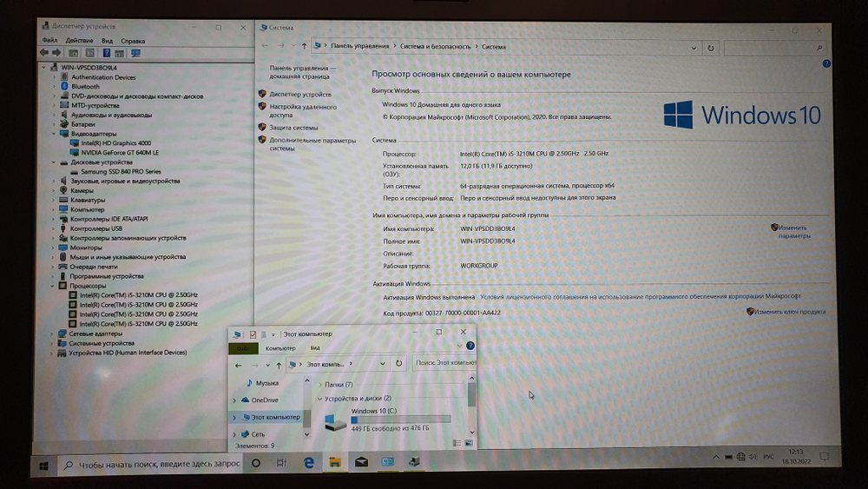Launch Microsoft Edge from taskbar
Screen dimensions: 868x489
(308, 462)
